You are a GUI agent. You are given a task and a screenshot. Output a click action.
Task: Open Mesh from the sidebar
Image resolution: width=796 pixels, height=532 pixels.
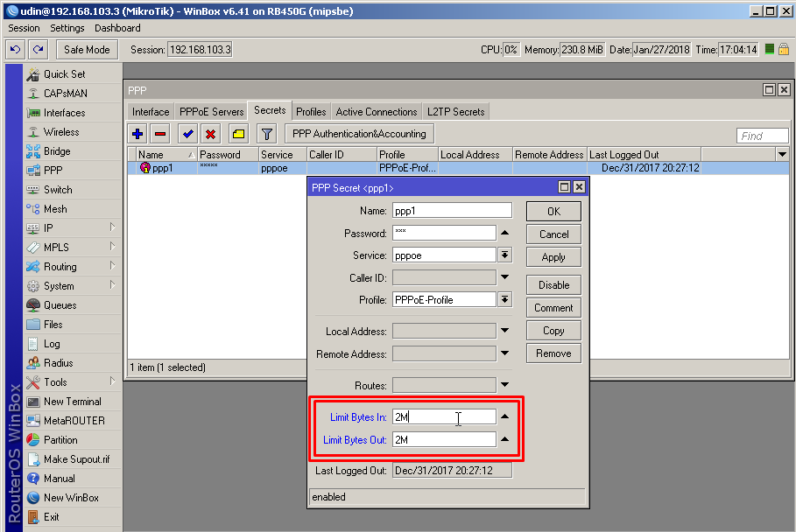coord(55,209)
